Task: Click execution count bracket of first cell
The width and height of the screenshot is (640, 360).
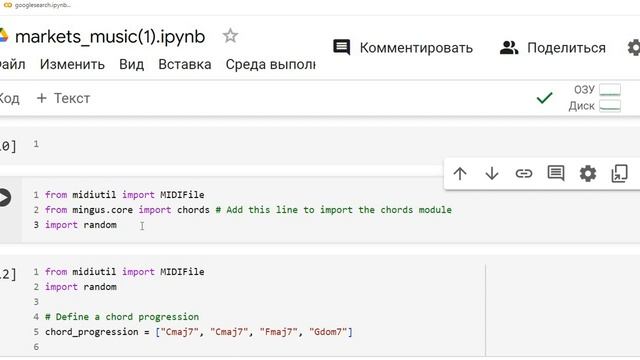Action: point(8,146)
